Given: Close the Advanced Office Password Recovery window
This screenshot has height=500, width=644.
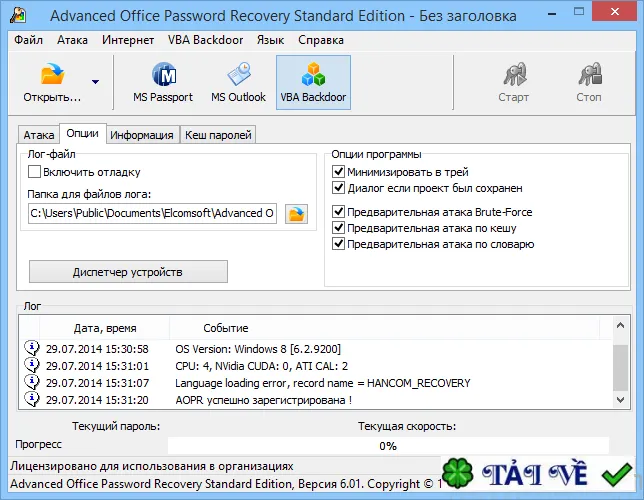Looking at the screenshot, I should click(615, 12).
